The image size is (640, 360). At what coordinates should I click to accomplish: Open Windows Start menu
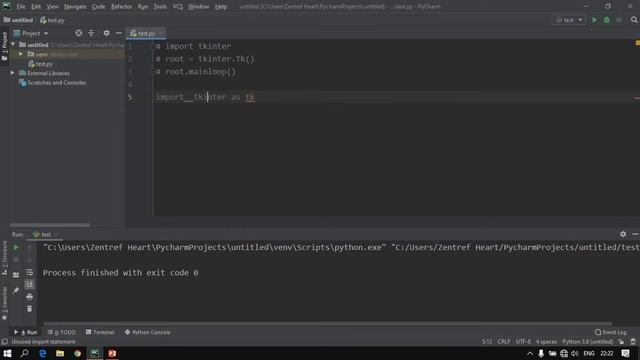[x=7, y=353]
